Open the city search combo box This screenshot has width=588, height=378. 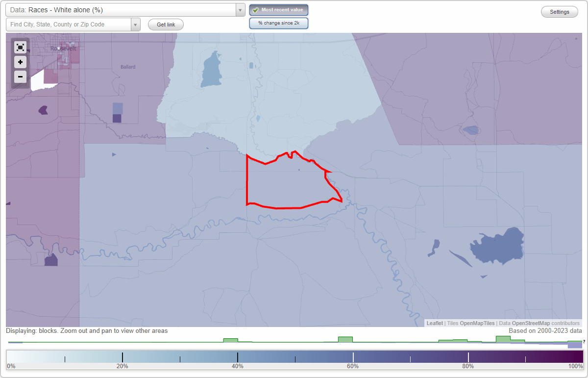click(69, 24)
